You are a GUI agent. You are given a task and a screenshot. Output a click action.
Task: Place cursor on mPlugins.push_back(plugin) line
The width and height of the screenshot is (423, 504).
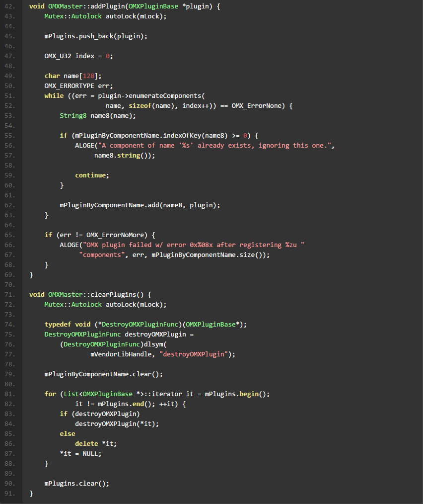coord(96,36)
